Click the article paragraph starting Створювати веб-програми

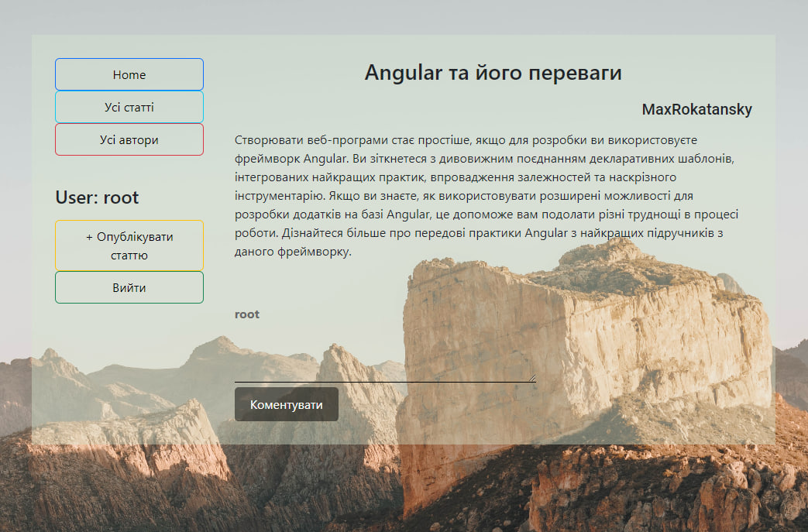(x=487, y=196)
